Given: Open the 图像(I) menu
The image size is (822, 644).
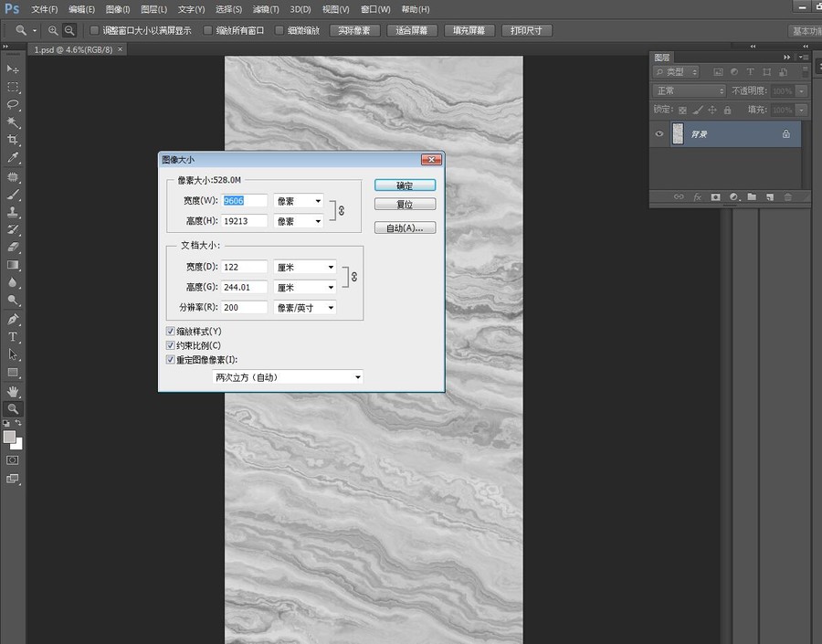Looking at the screenshot, I should 118,9.
